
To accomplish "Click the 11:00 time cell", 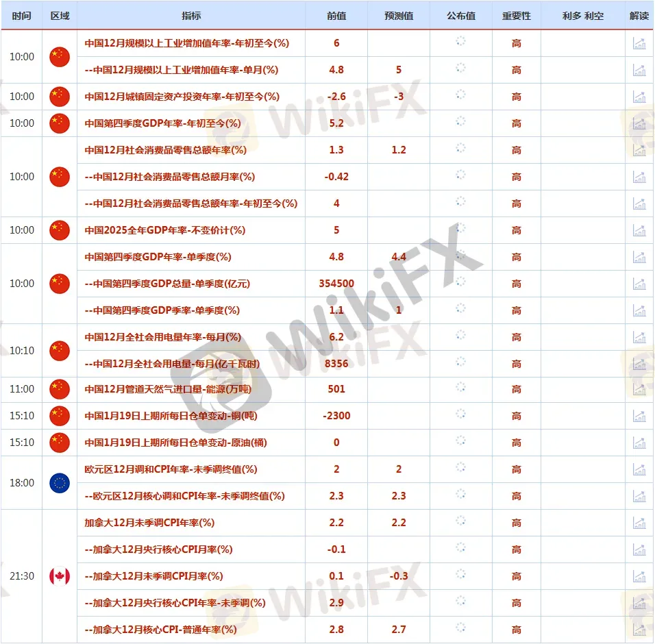I will pos(22,389).
